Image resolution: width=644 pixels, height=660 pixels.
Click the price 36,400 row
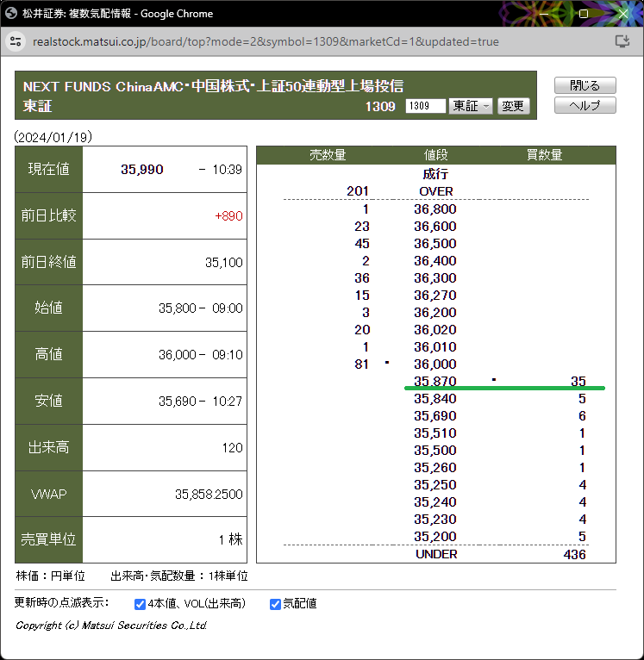click(x=435, y=260)
